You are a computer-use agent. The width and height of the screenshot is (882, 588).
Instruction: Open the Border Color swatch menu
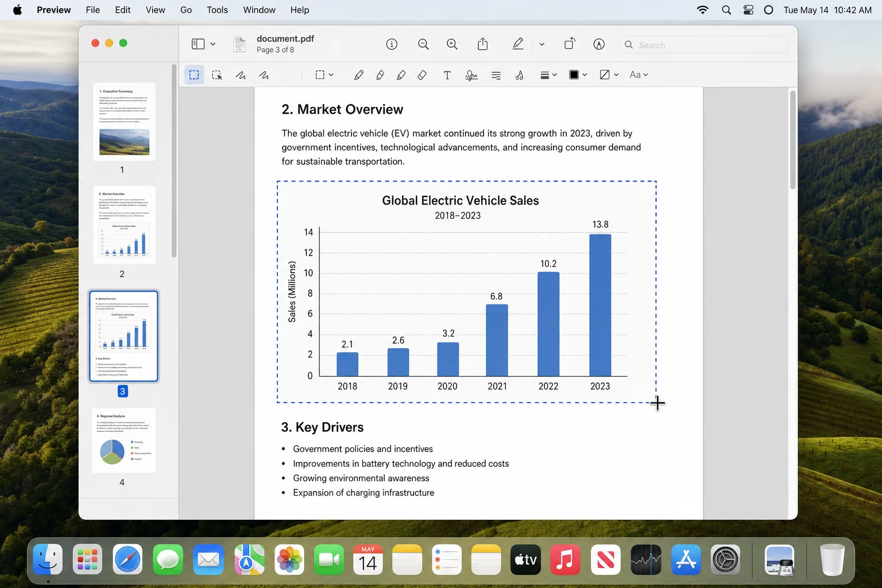click(578, 75)
